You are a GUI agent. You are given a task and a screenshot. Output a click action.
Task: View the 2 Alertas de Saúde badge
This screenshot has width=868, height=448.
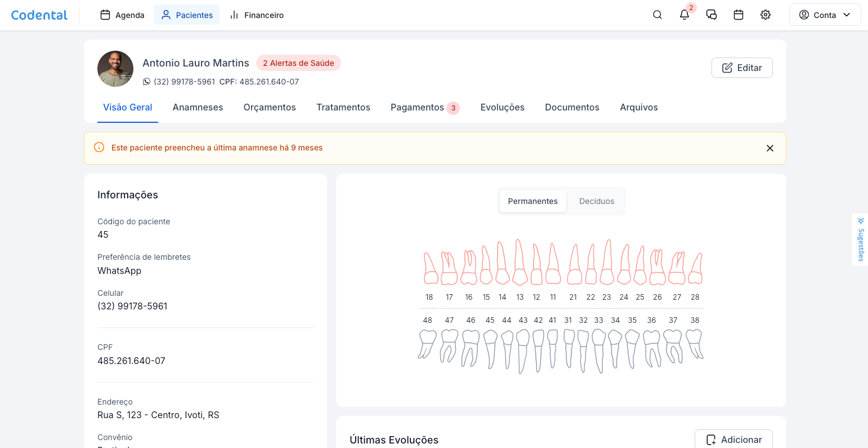(x=298, y=63)
